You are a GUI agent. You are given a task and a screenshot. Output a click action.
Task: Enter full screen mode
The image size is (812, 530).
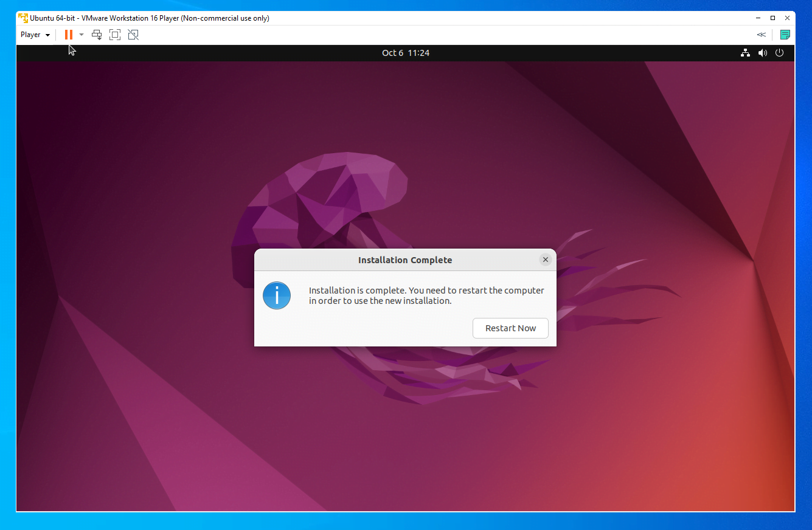115,35
